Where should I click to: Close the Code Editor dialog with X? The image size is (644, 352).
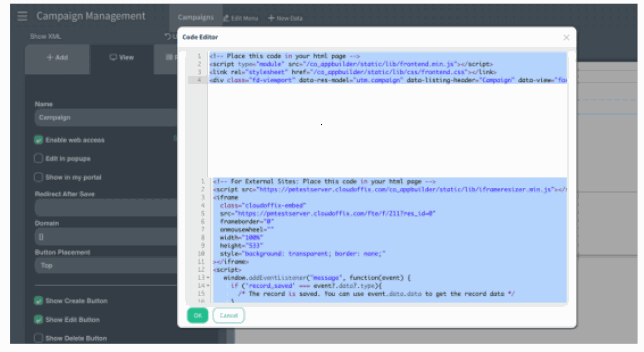[566, 38]
